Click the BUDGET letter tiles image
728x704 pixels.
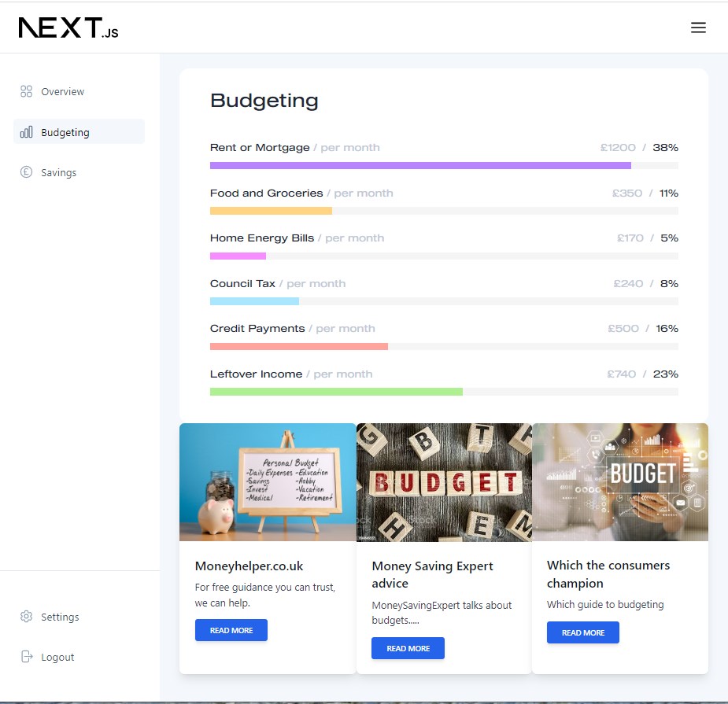click(444, 481)
